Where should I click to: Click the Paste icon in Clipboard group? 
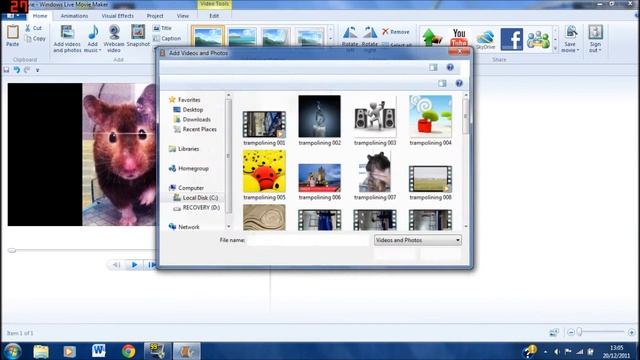(13, 32)
